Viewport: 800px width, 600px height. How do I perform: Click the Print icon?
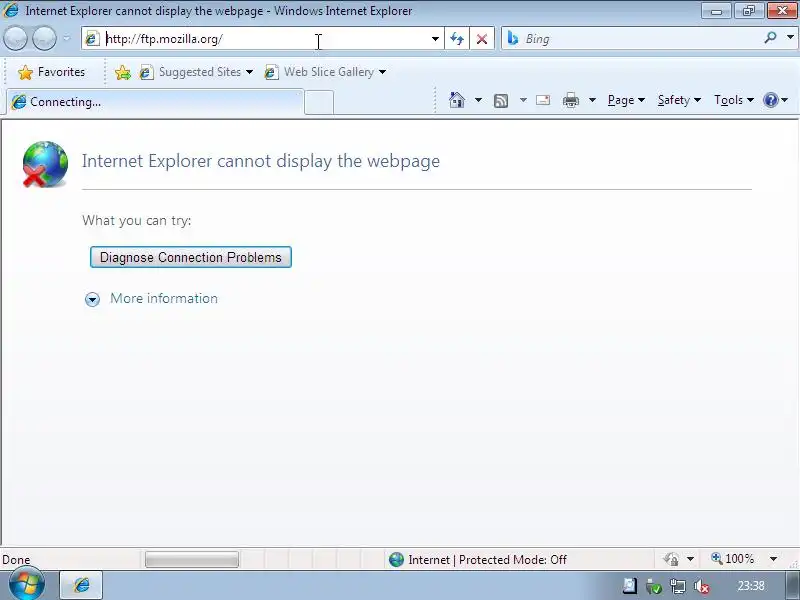pyautogui.click(x=571, y=100)
